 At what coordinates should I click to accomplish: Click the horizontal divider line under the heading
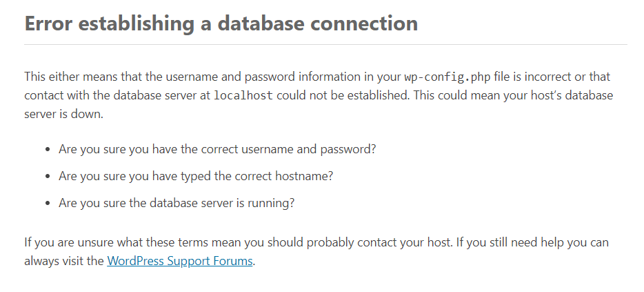325,44
